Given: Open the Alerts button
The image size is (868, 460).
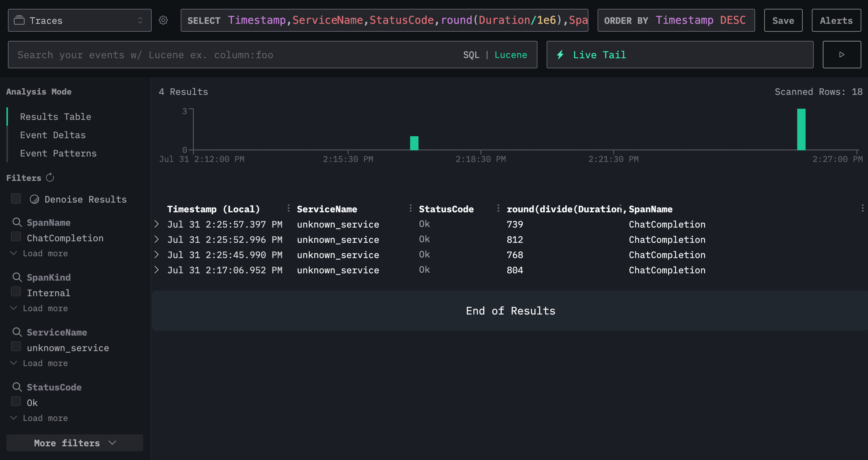Looking at the screenshot, I should point(836,20).
